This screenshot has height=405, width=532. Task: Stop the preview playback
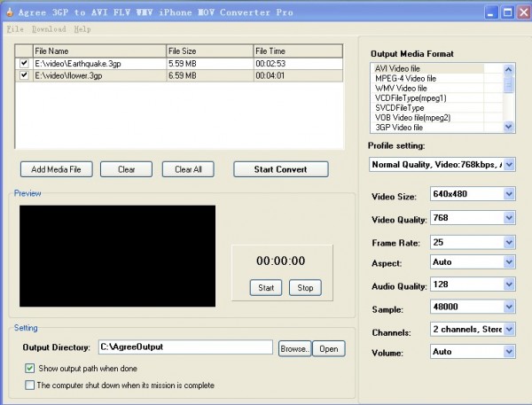click(x=305, y=287)
